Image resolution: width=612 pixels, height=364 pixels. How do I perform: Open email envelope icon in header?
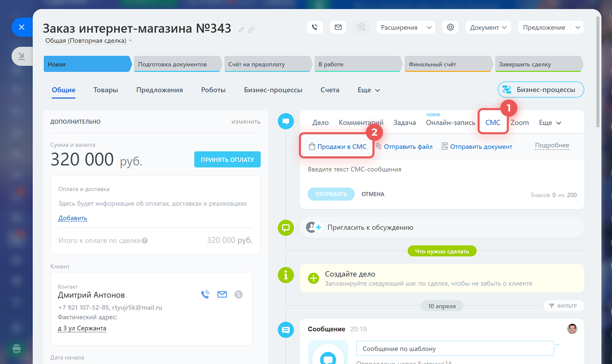(x=338, y=27)
